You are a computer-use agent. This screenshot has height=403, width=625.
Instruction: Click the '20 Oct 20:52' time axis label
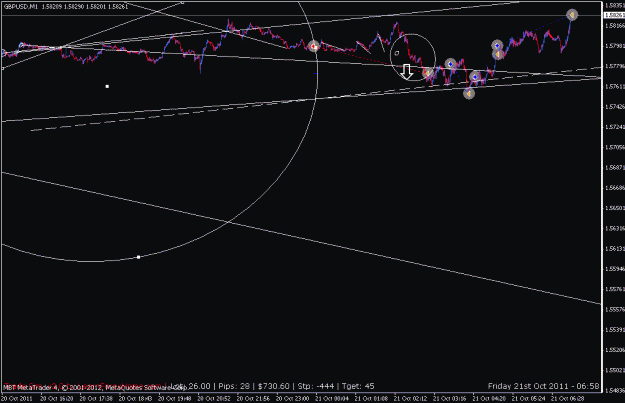214,398
